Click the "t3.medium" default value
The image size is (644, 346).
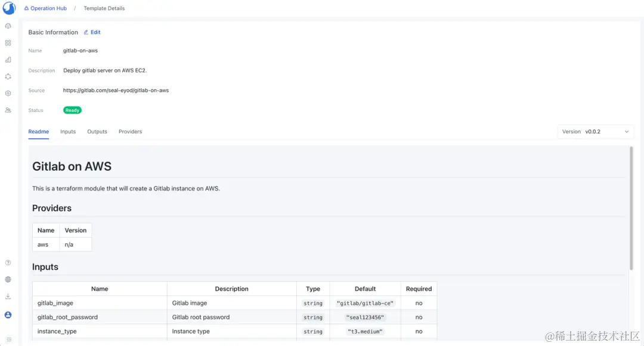tap(365, 331)
